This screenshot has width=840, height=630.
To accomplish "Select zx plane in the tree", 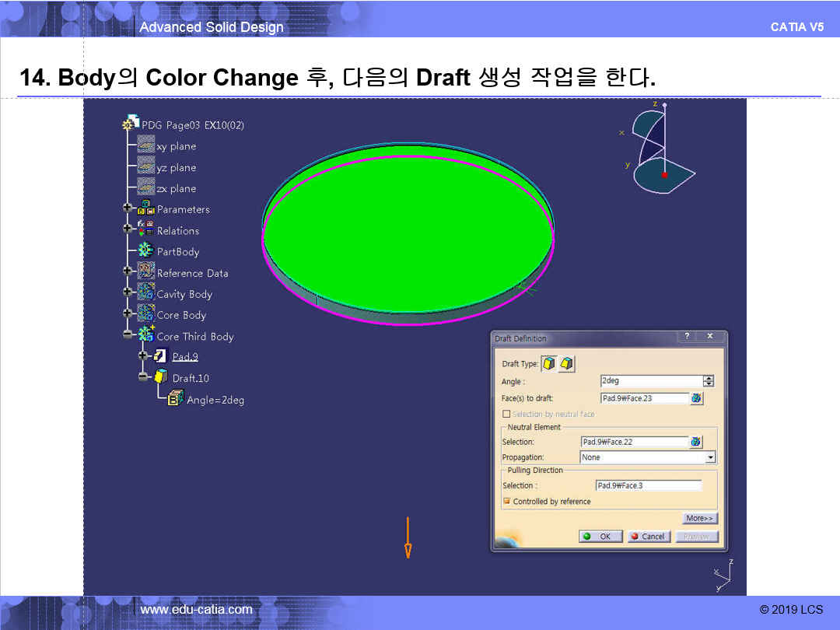I will point(176,188).
